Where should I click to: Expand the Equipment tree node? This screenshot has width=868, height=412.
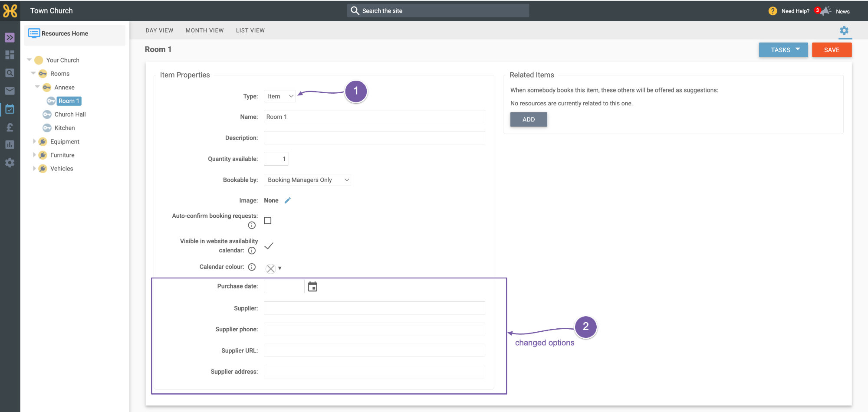(34, 141)
